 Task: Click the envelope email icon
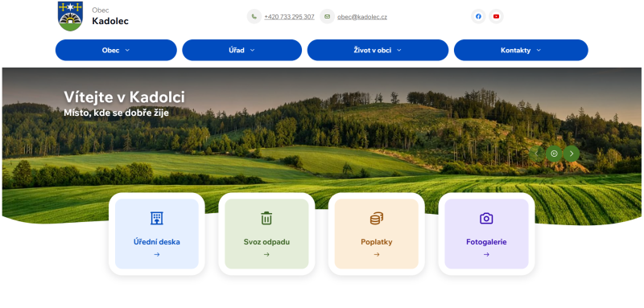328,17
